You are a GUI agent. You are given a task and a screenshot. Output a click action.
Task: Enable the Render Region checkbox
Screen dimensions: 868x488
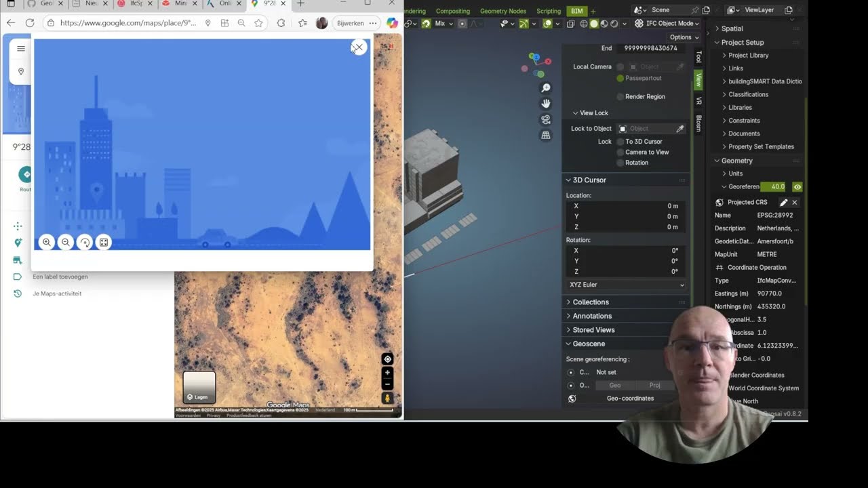coord(620,96)
